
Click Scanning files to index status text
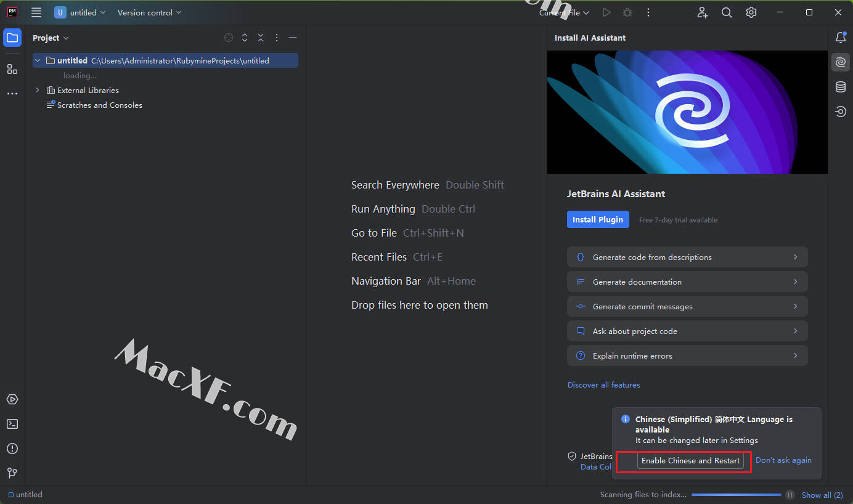pos(643,495)
